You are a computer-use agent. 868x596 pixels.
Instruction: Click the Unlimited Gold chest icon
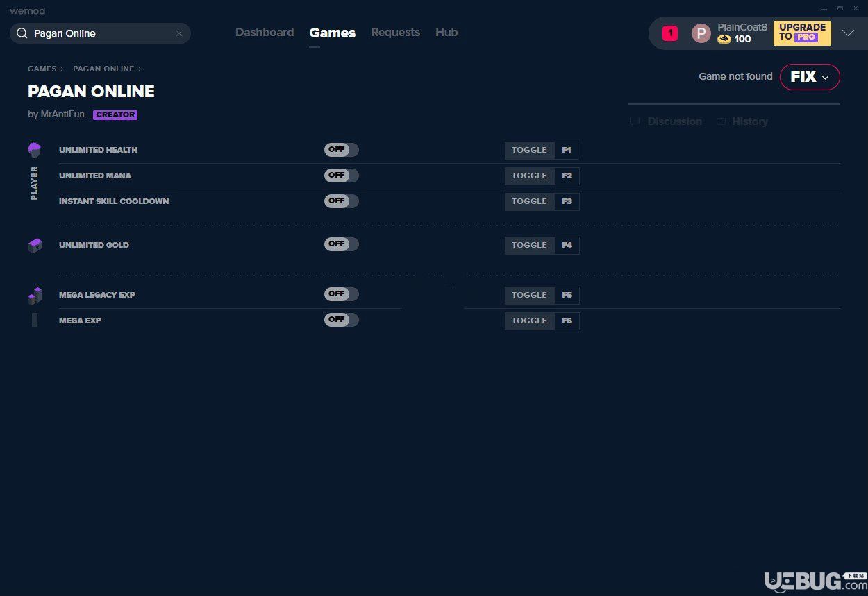click(35, 246)
